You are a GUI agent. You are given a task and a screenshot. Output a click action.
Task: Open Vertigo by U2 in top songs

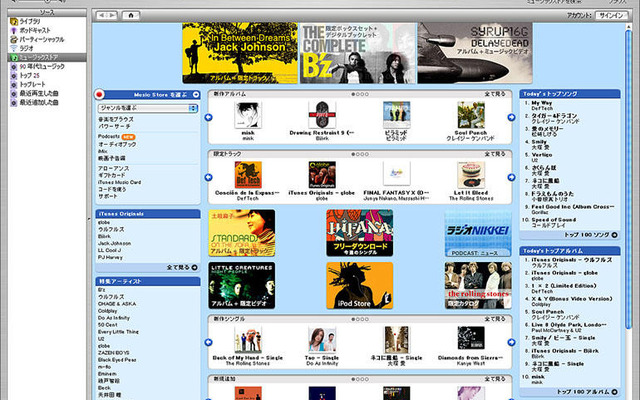[542, 155]
